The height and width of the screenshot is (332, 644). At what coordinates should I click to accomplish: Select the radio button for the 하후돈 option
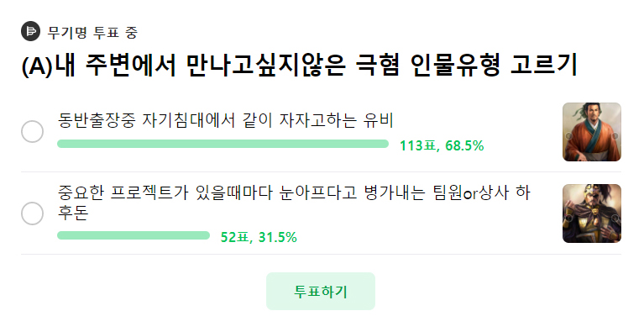[32, 213]
